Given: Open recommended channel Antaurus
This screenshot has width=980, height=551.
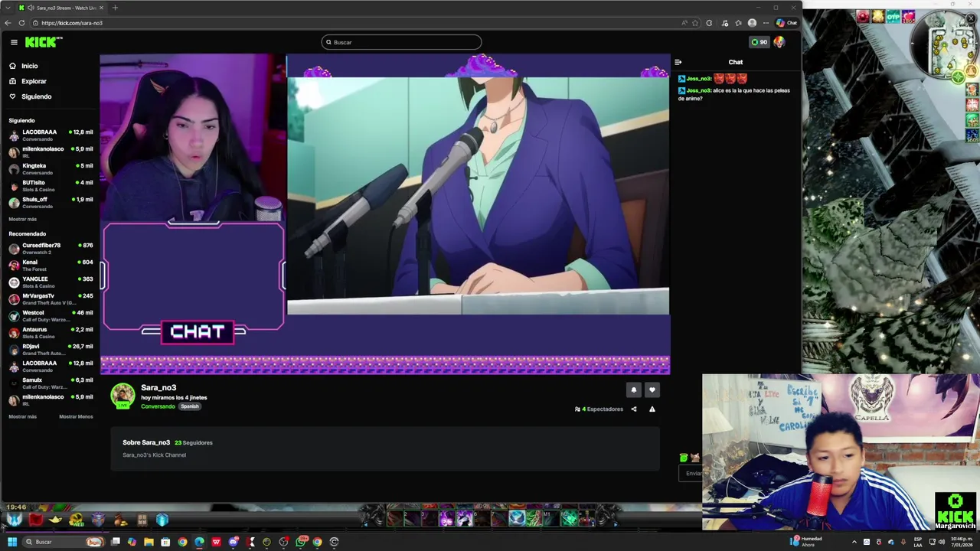Looking at the screenshot, I should coord(51,332).
